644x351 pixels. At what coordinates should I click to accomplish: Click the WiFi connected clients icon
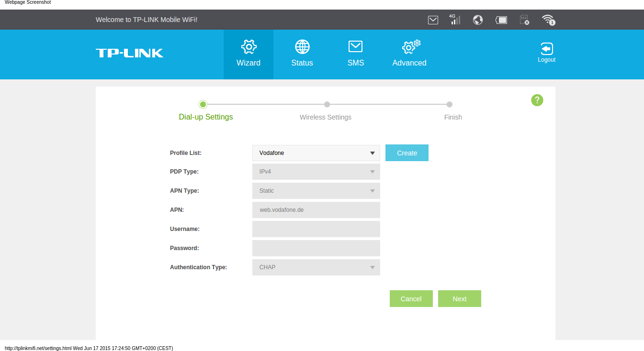coord(548,20)
